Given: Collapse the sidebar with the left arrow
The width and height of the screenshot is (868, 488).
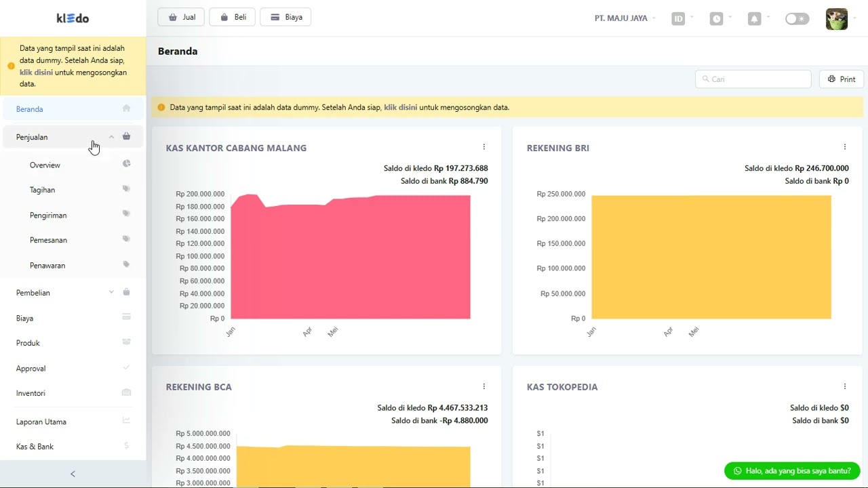Looking at the screenshot, I should [x=73, y=474].
